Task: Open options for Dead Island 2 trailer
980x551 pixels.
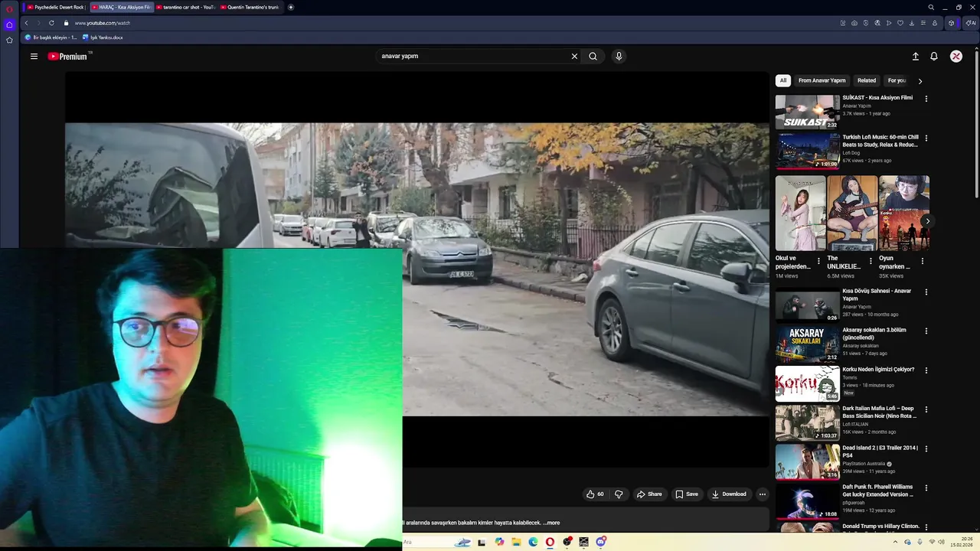Action: [x=926, y=448]
